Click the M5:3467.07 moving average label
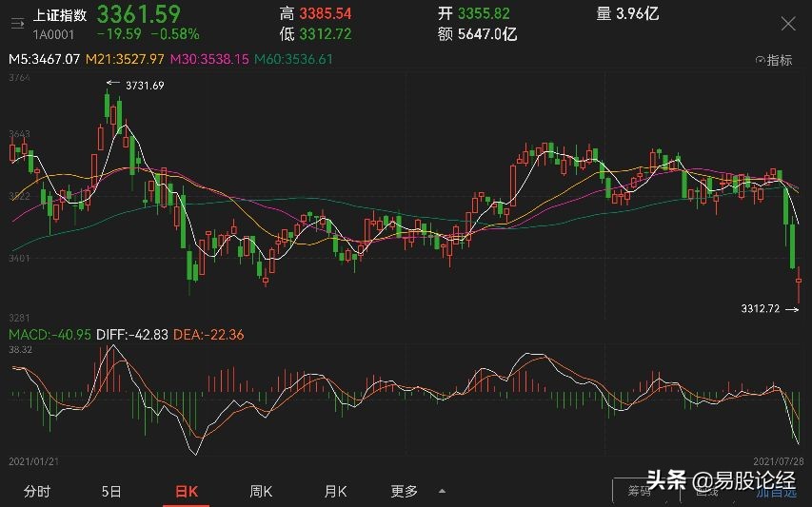The width and height of the screenshot is (812, 507). tap(45, 59)
